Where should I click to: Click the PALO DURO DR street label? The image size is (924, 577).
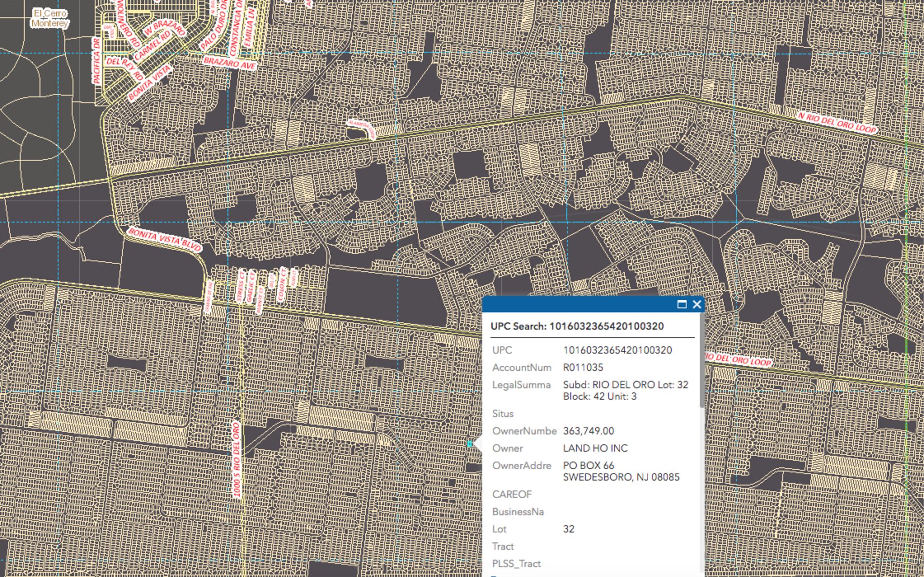214,25
